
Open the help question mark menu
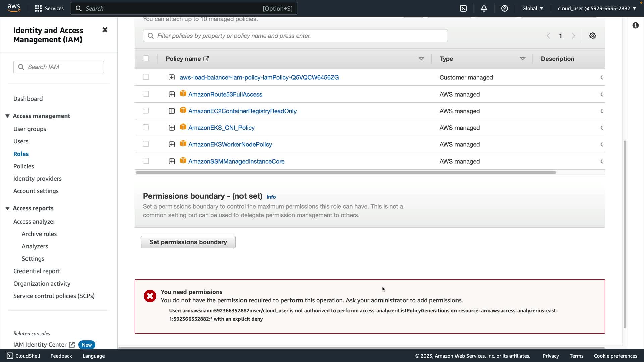(504, 8)
